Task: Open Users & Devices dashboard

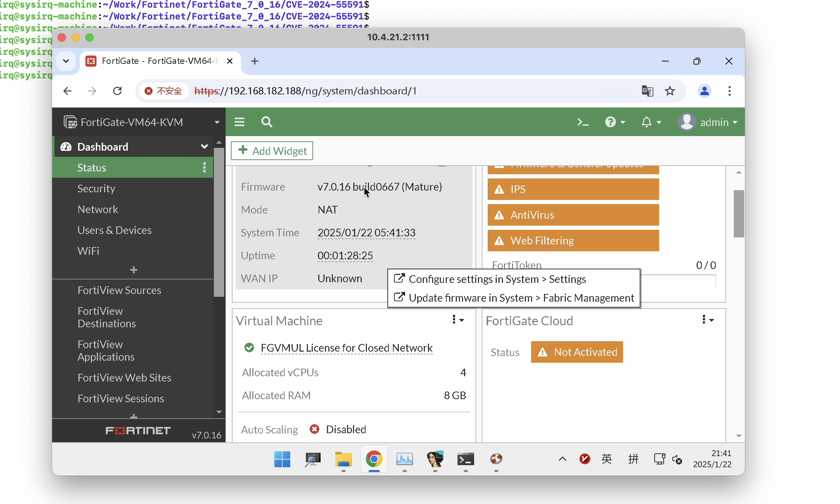Action: [115, 230]
